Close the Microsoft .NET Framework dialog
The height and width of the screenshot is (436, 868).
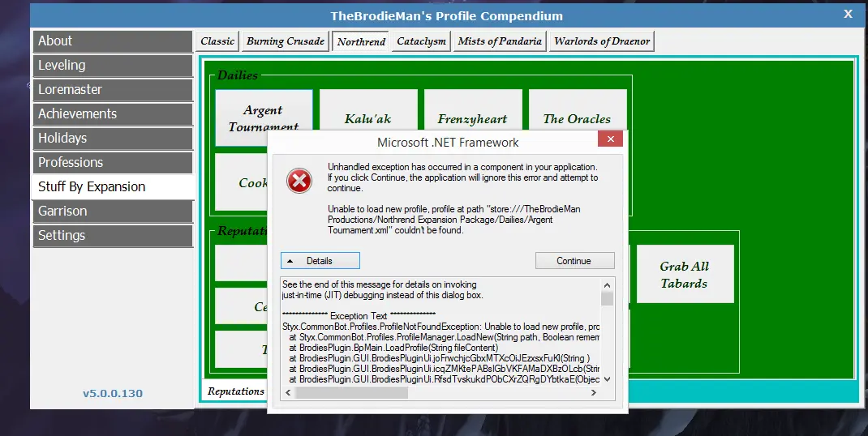610,139
